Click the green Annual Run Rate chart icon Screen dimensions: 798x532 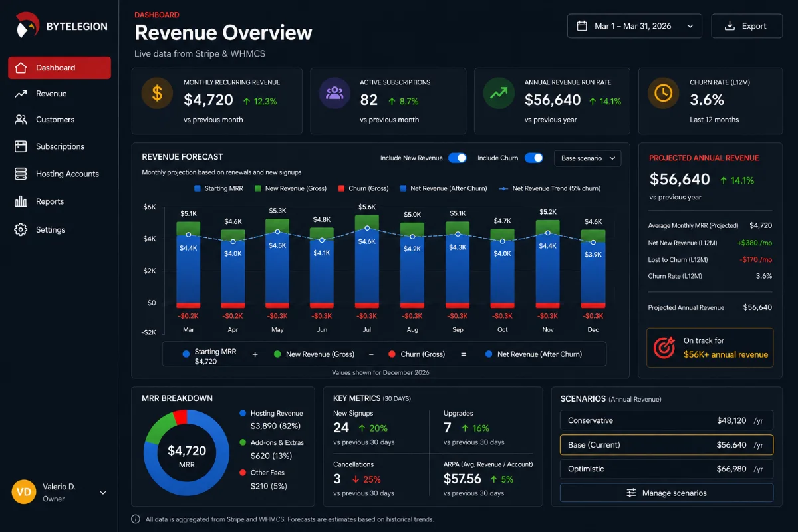pyautogui.click(x=499, y=93)
